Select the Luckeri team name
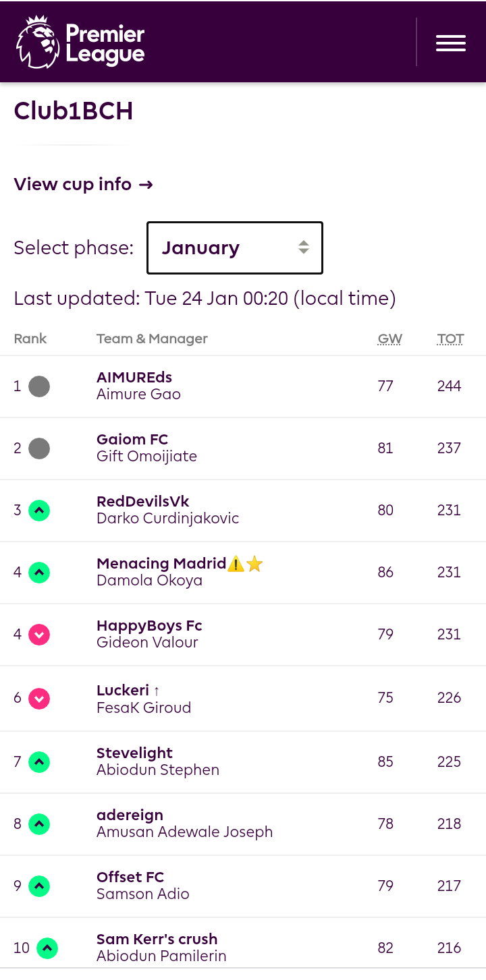 (123, 690)
